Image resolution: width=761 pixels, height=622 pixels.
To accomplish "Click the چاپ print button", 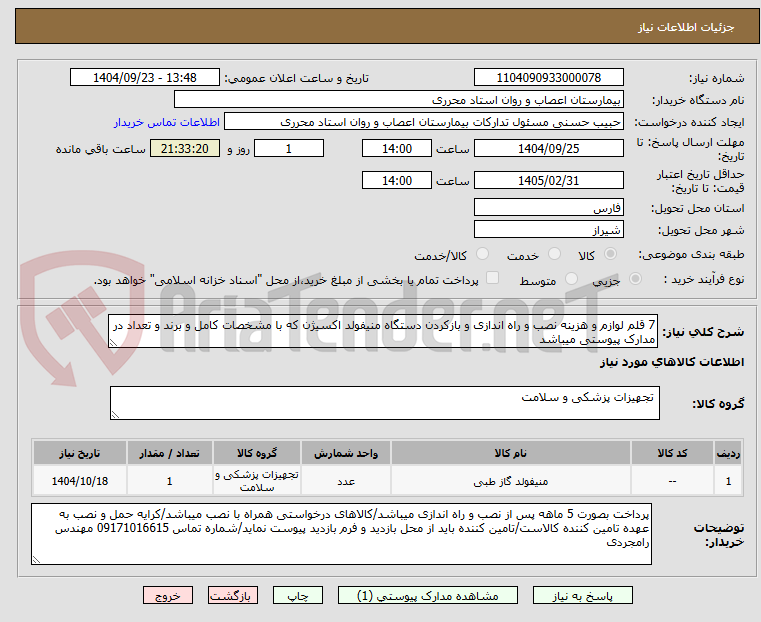I will pyautogui.click(x=298, y=595).
